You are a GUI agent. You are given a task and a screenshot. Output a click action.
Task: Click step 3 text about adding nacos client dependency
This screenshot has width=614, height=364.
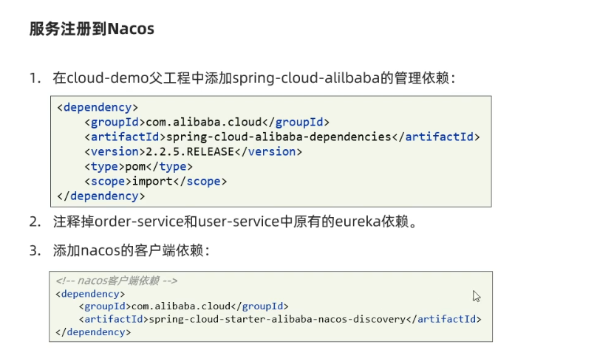coord(132,250)
